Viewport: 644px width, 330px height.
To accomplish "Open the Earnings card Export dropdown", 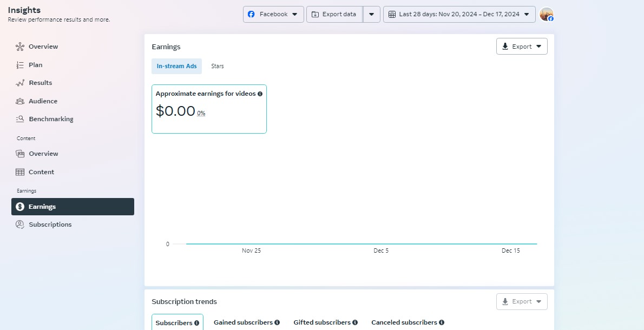I will click(522, 47).
